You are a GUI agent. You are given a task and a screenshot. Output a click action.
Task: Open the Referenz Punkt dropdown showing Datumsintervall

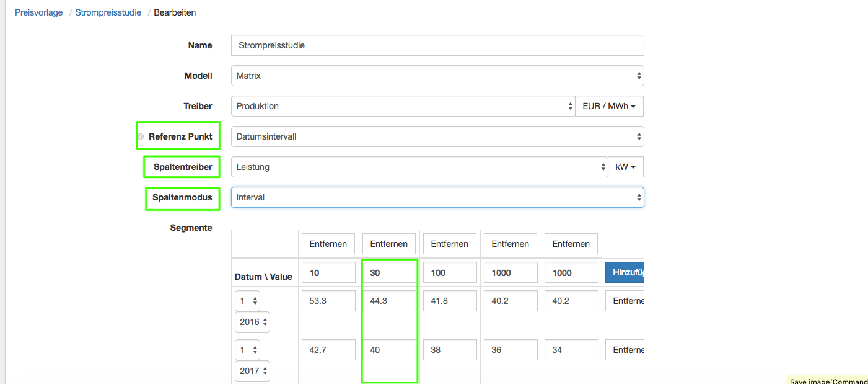tap(437, 136)
